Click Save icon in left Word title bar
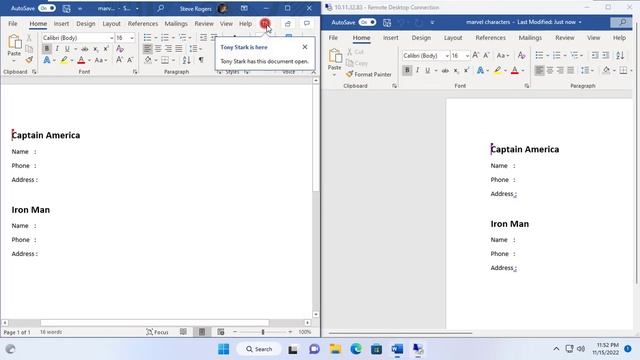Image resolution: width=640 pixels, height=360 pixels. 67,8
